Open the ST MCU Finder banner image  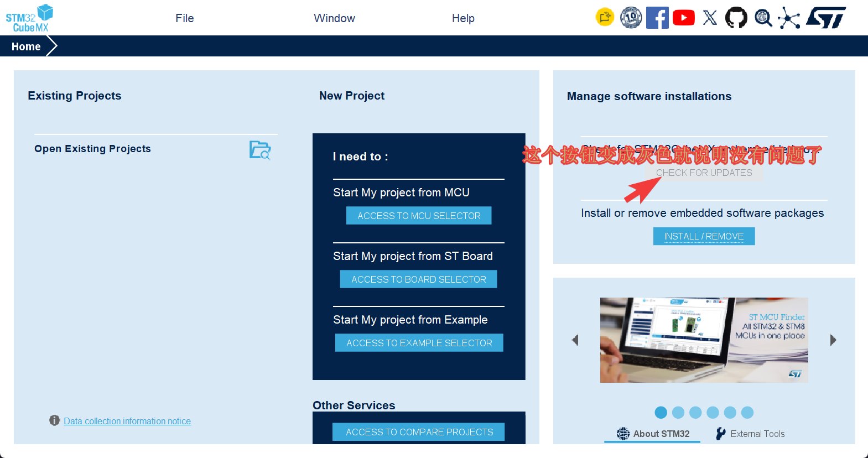pos(704,340)
